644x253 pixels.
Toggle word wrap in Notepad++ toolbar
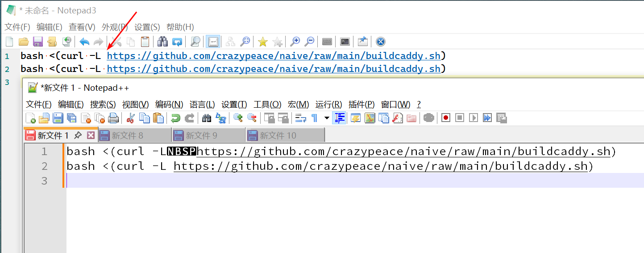(x=301, y=118)
